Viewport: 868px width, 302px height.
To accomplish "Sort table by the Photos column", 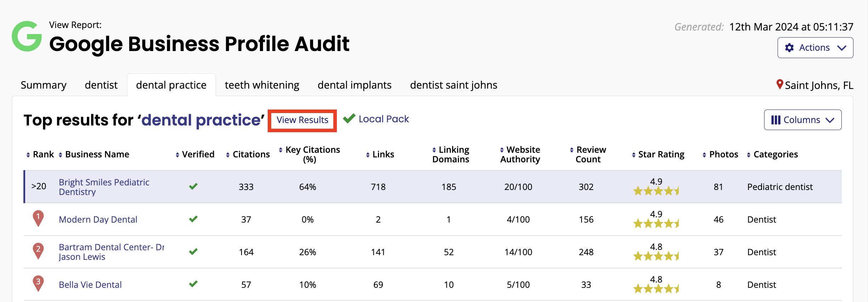I will coord(720,155).
